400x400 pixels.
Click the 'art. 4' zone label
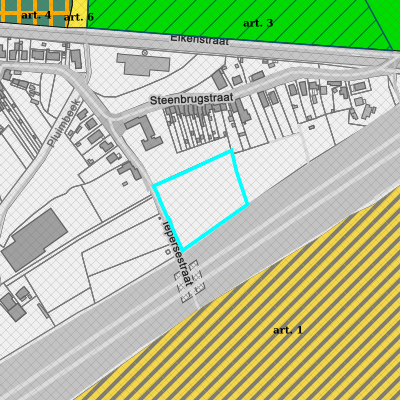(x=36, y=15)
